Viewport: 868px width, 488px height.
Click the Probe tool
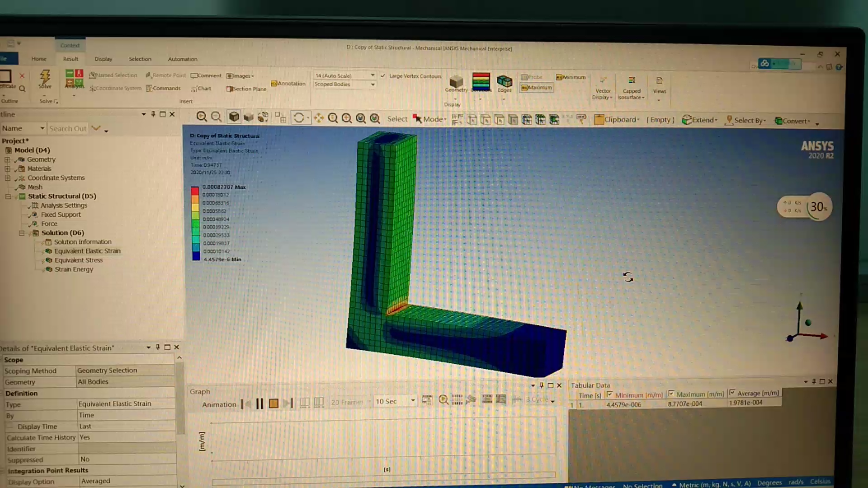click(532, 77)
